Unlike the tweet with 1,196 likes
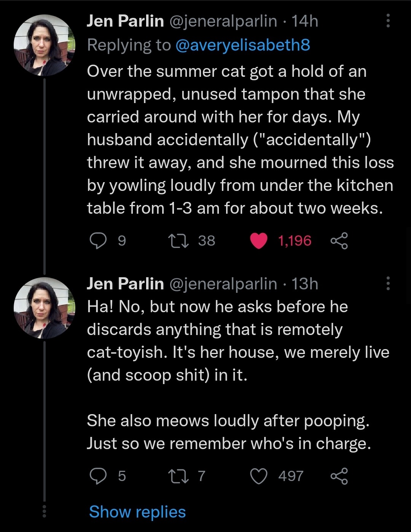The width and height of the screenshot is (411, 532). click(259, 241)
